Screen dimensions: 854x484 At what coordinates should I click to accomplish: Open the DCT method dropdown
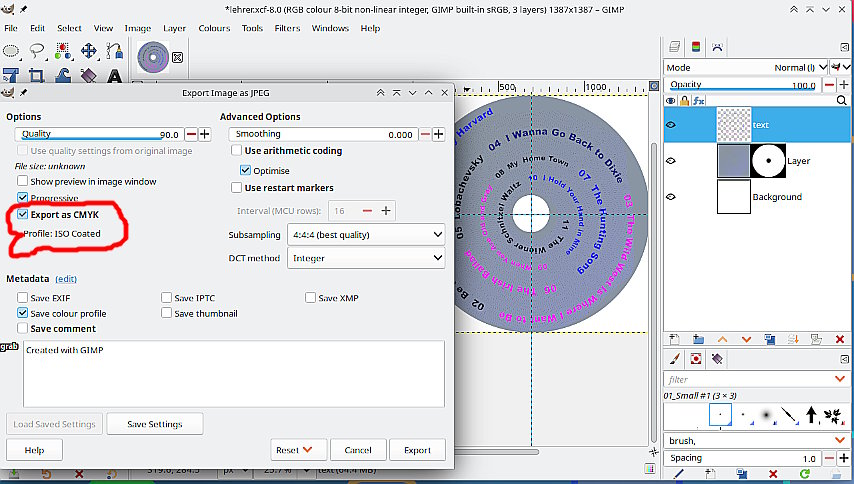365,258
